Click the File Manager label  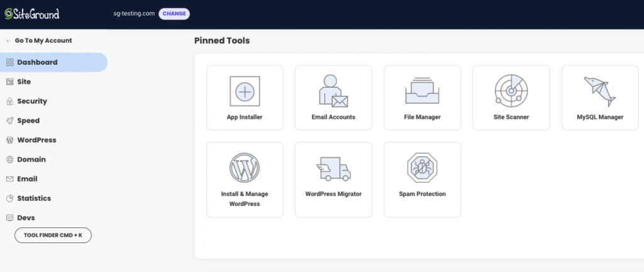click(422, 117)
